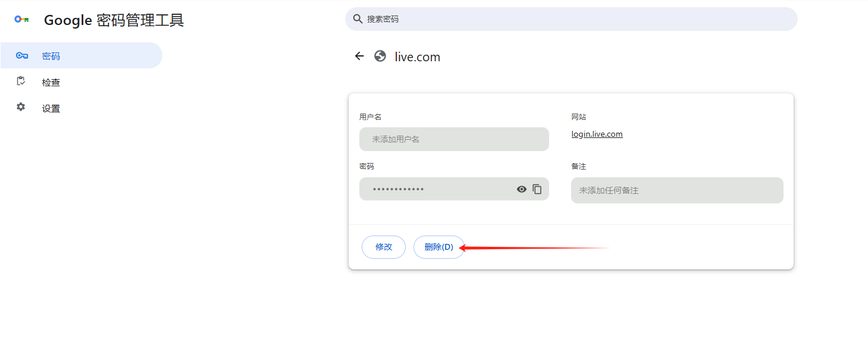Viewport: 868px width, 342px height.
Task: Click the Google 密码管理工具 title
Action: point(114,20)
